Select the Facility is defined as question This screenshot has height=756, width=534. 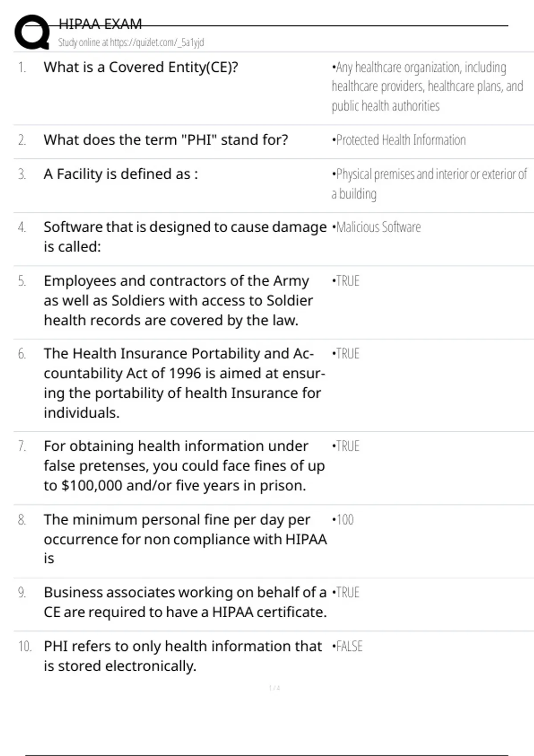coord(121,174)
